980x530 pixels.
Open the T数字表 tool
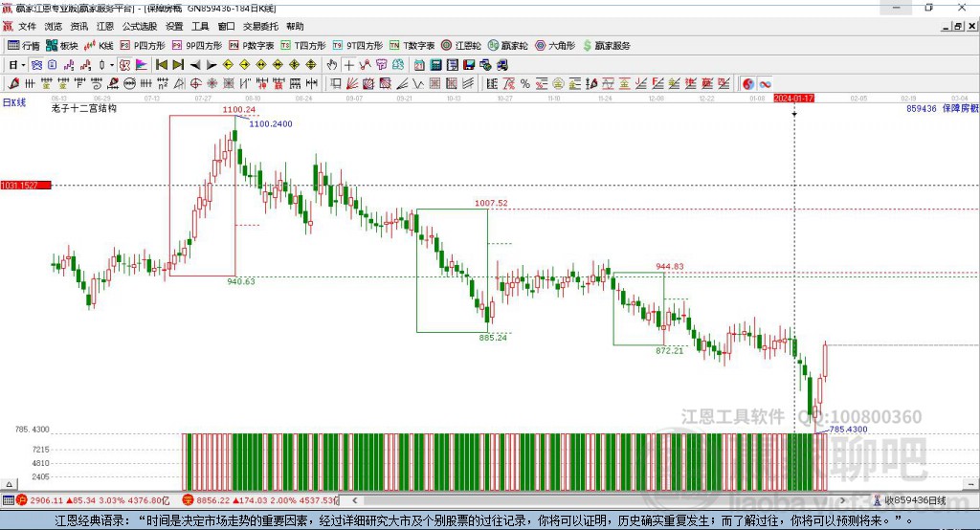coord(412,46)
